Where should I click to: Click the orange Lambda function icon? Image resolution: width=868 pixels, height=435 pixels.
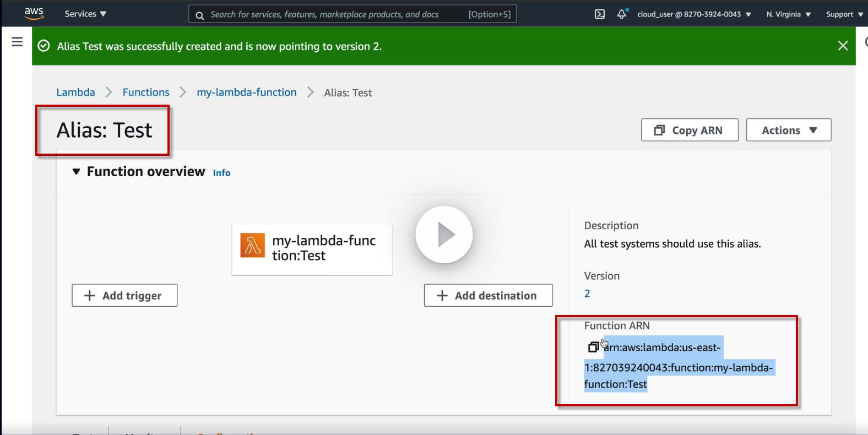click(x=252, y=246)
